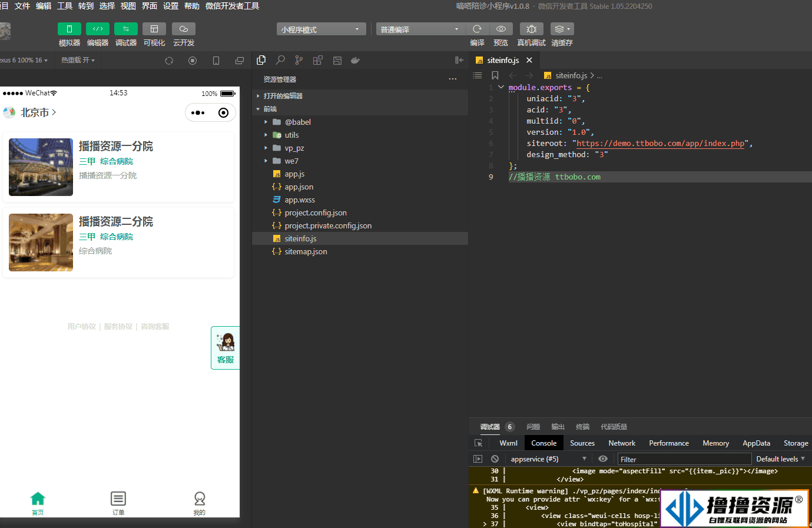Toggle the debugger panel button
The height and width of the screenshot is (528, 812).
126,29
